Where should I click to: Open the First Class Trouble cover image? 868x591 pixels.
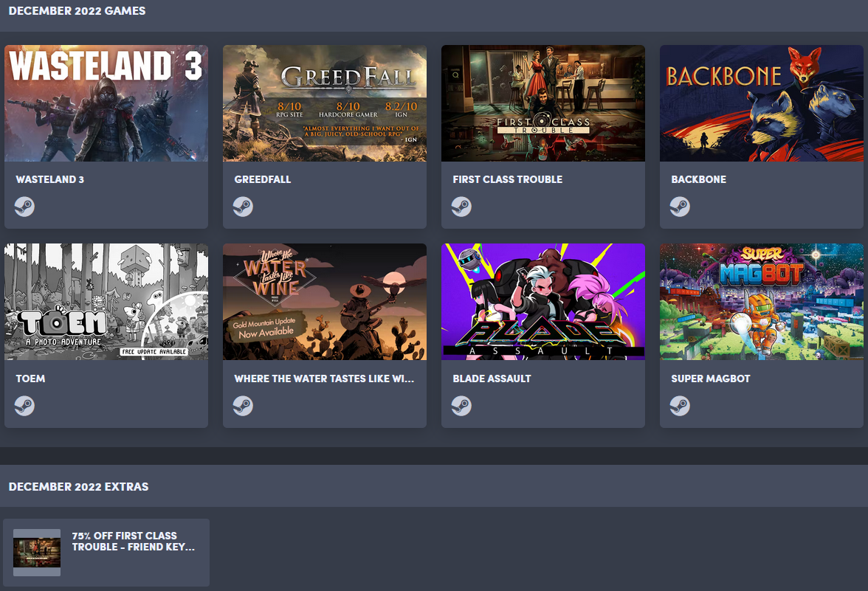pyautogui.click(x=543, y=103)
